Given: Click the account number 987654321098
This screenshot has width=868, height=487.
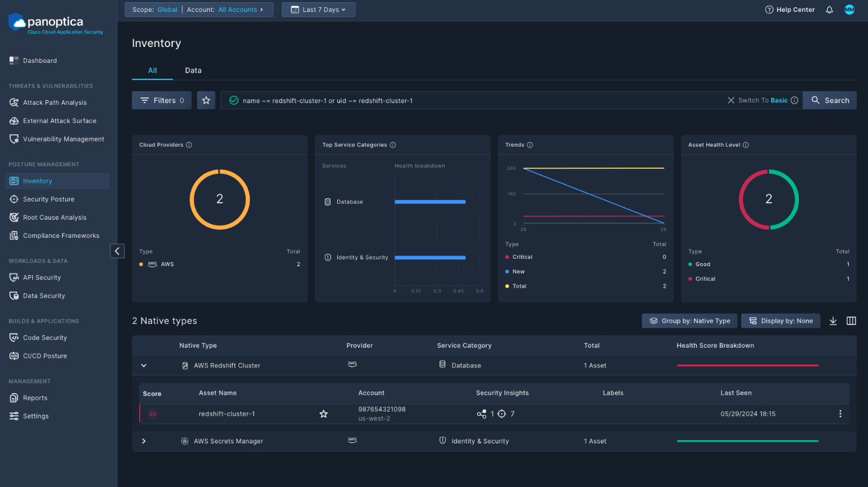Looking at the screenshot, I should 382,409.
